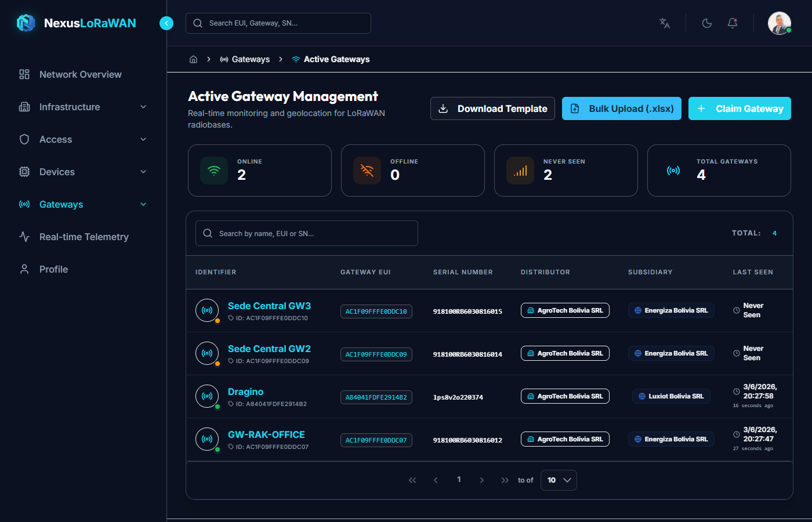This screenshot has height=522, width=812.
Task: Click AgroTech Bolivia SRL in Dragino row
Action: pyautogui.click(x=565, y=396)
